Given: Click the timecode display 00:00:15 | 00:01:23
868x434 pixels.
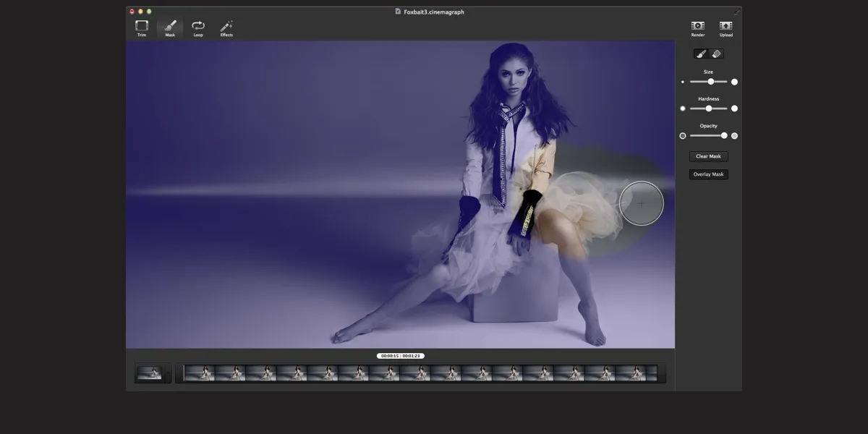Looking at the screenshot, I should click(x=400, y=356).
